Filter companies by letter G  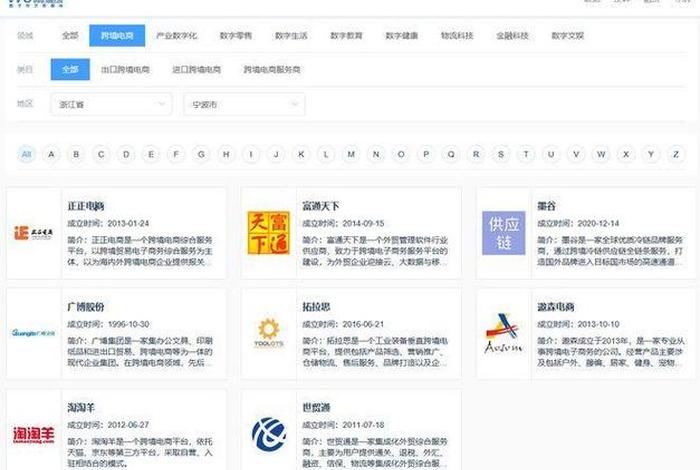pos(201,154)
